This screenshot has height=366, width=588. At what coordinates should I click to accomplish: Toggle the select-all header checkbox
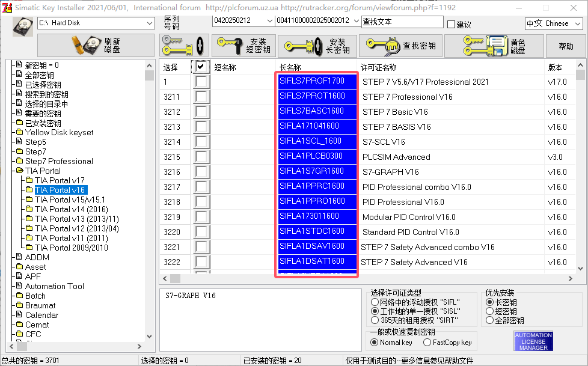(201, 67)
